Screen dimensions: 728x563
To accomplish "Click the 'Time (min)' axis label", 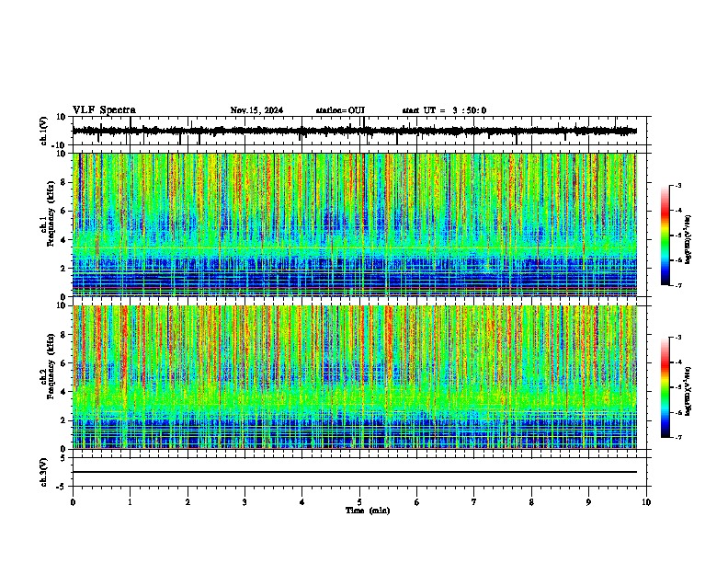I will [368, 511].
